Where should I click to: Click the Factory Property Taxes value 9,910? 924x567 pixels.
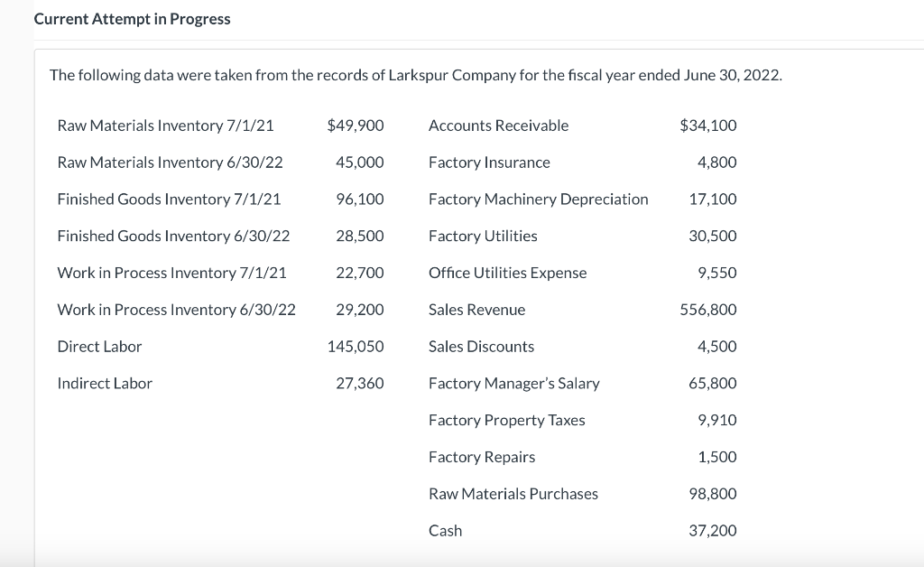click(717, 421)
